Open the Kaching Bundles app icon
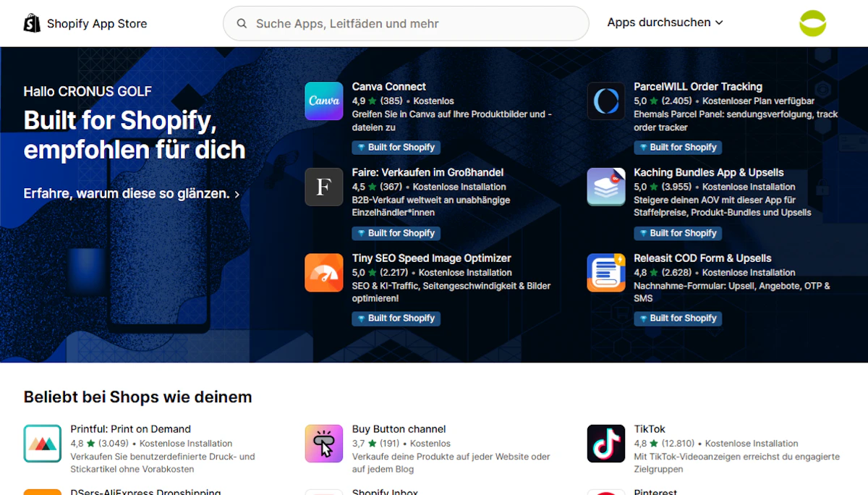The width and height of the screenshot is (868, 495). (x=606, y=187)
